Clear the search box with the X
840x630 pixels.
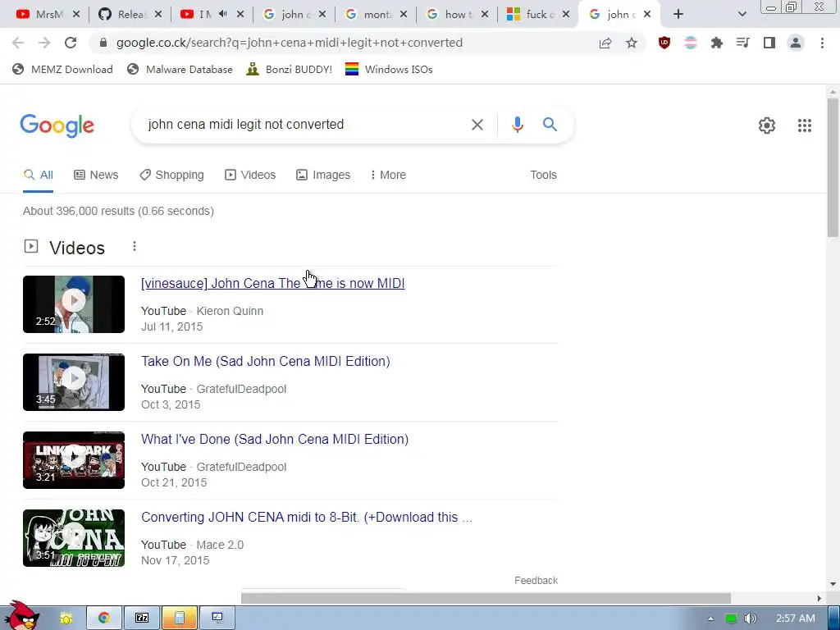477,125
